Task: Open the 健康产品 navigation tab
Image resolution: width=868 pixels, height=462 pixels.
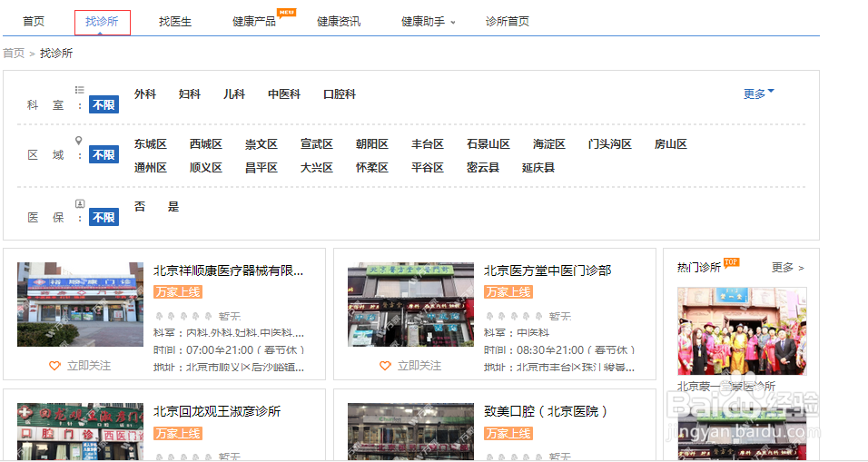Action: (x=253, y=22)
